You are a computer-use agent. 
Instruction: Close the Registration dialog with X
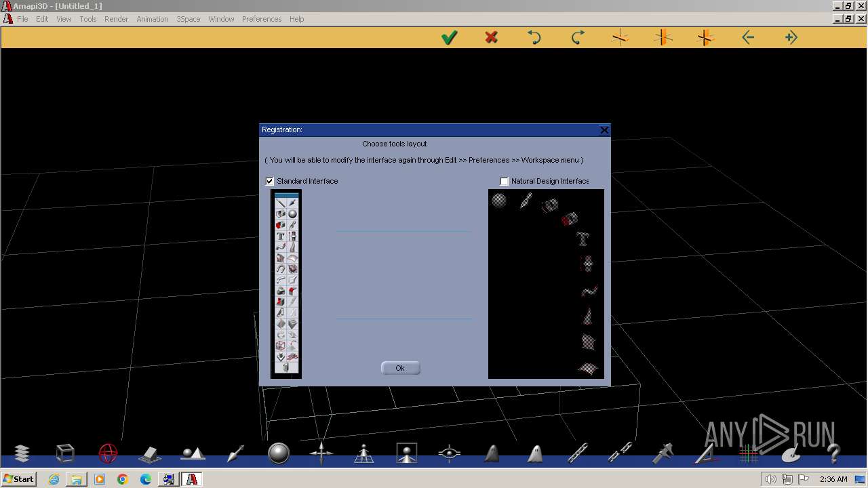tap(604, 130)
